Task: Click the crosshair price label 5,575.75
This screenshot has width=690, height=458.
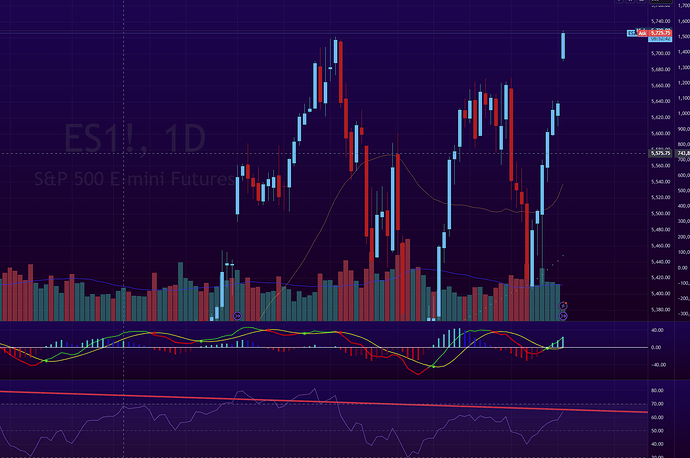Action: [661, 153]
